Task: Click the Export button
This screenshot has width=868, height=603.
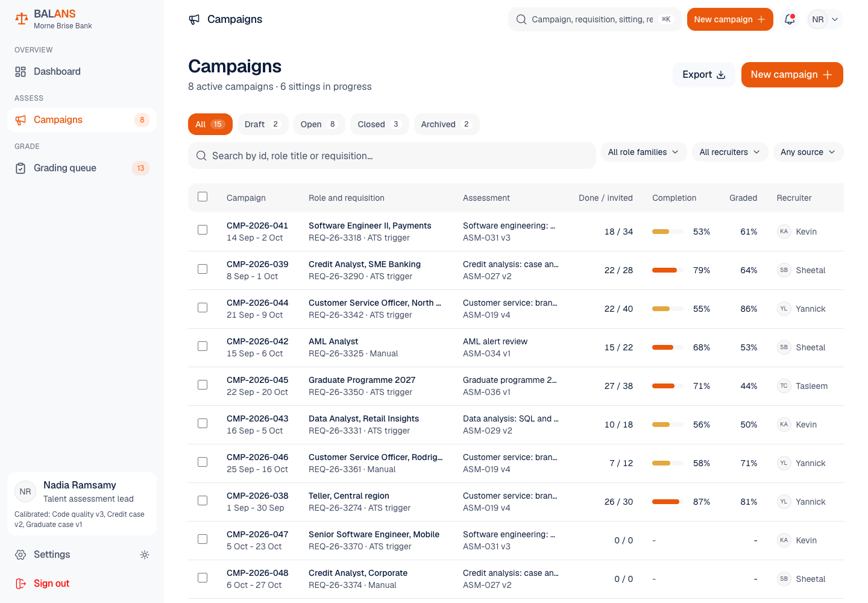Action: 704,75
